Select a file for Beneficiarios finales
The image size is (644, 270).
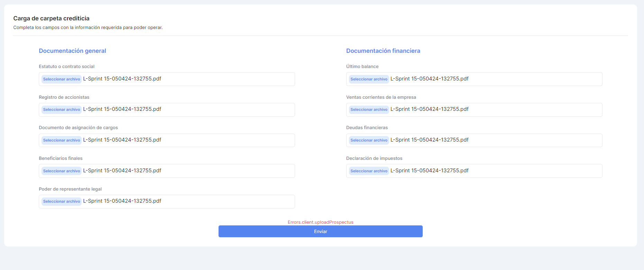point(62,171)
